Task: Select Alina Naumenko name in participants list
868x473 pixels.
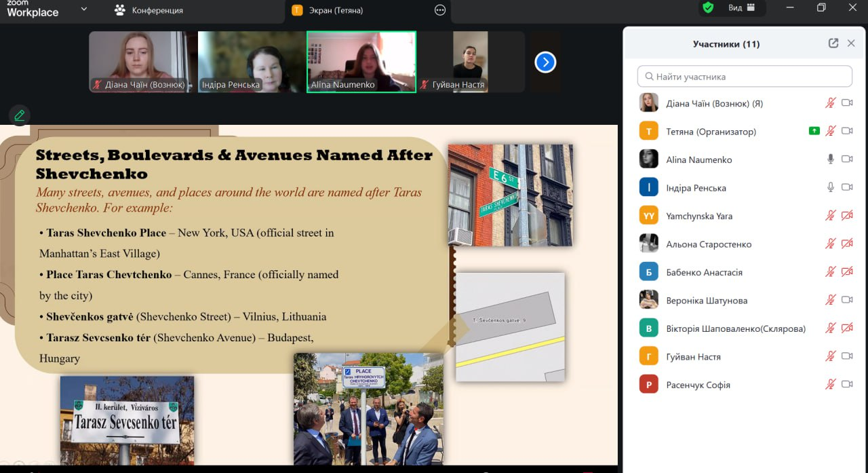Action: (x=699, y=159)
